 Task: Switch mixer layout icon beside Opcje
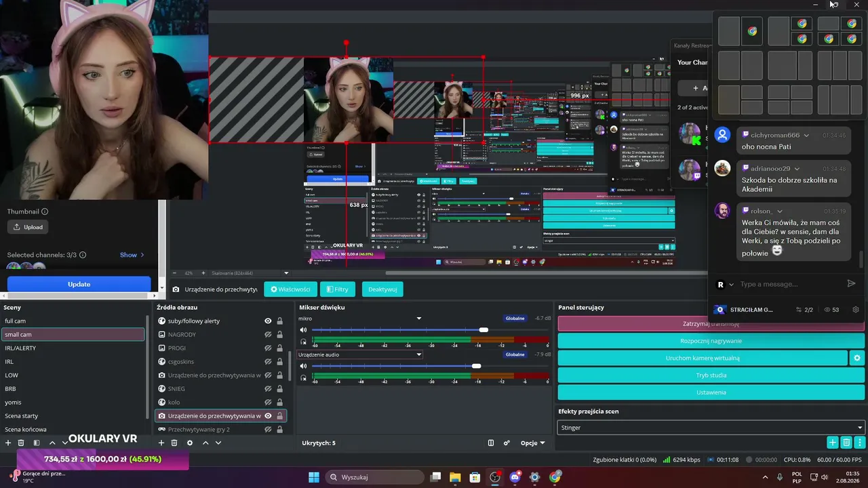coord(491,443)
